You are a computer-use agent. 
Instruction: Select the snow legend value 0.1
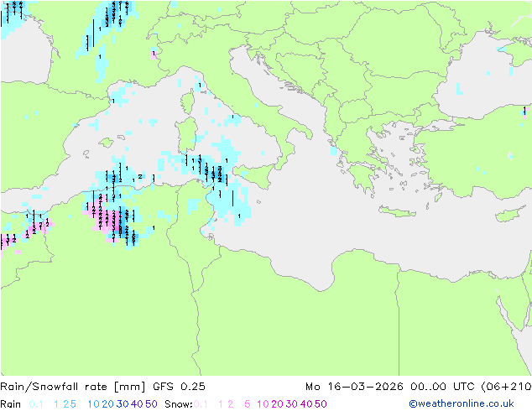[x=201, y=404]
